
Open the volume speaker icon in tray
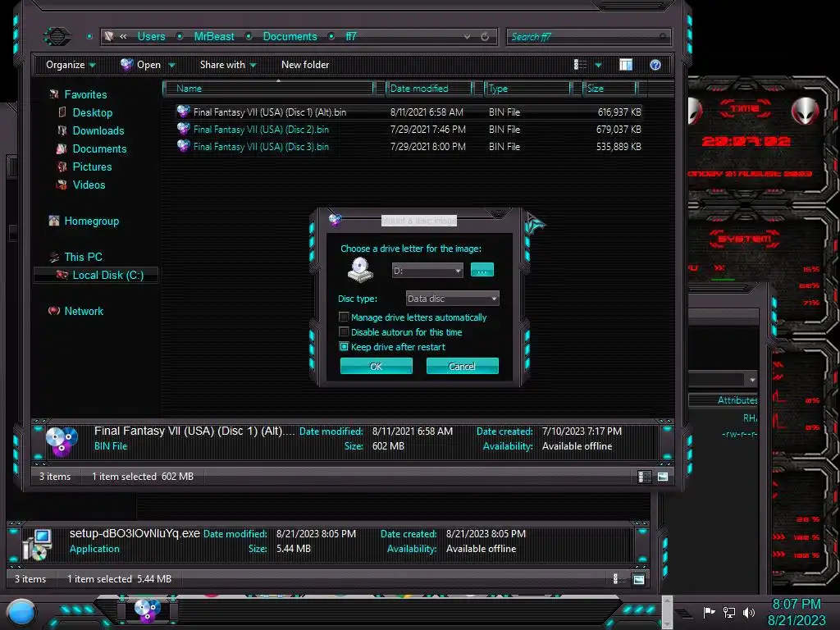(749, 612)
